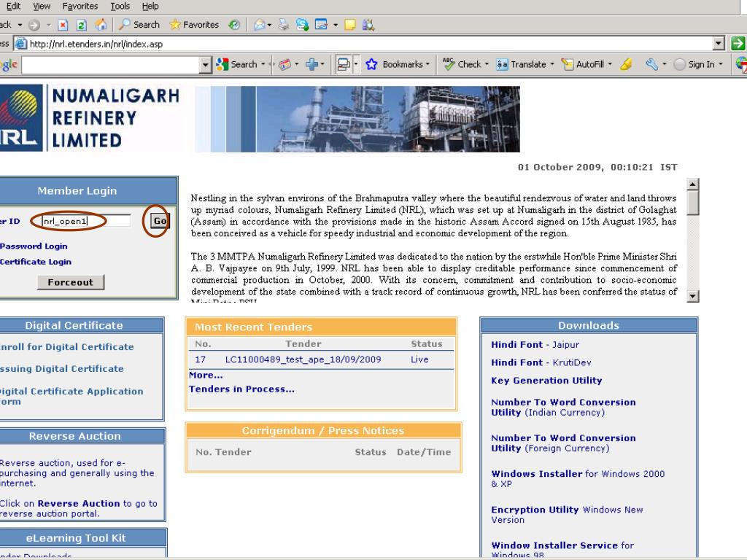Click the Messenger icon in IE toolbar
The height and width of the screenshot is (560, 747).
pyautogui.click(x=302, y=25)
